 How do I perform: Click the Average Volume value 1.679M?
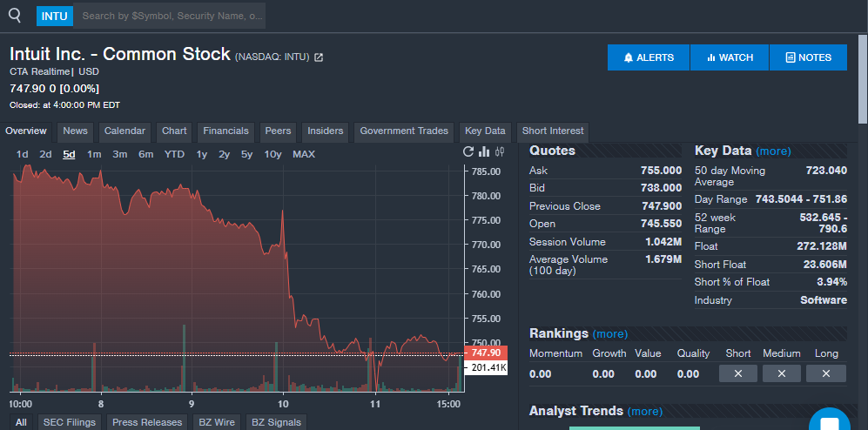[663, 259]
